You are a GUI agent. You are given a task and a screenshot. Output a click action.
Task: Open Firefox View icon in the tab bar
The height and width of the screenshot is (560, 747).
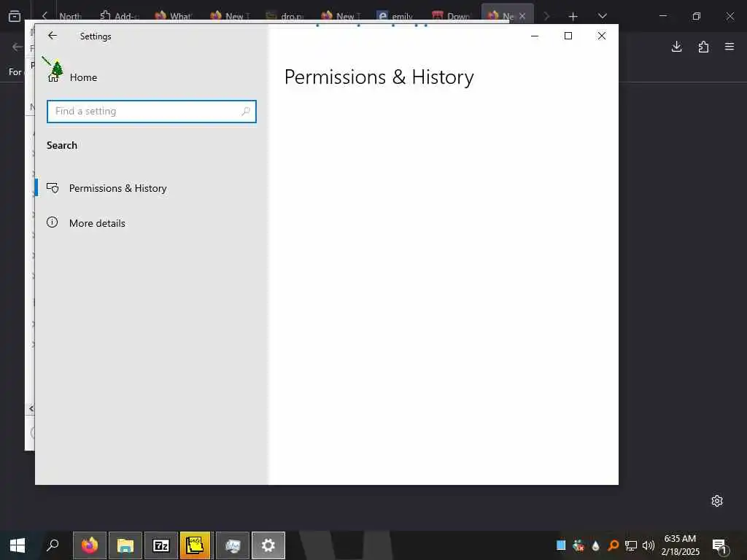tap(15, 16)
